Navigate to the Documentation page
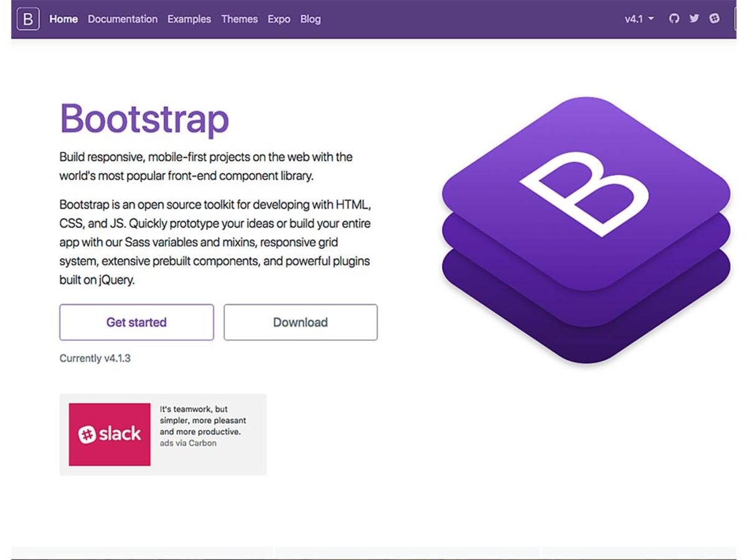The height and width of the screenshot is (560, 747). pos(123,19)
